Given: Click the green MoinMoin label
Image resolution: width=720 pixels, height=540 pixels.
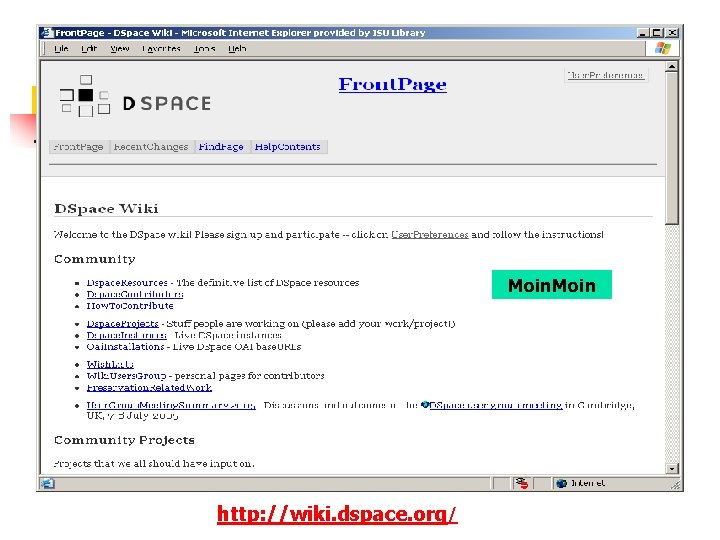Looking at the screenshot, I should pyautogui.click(x=551, y=285).
